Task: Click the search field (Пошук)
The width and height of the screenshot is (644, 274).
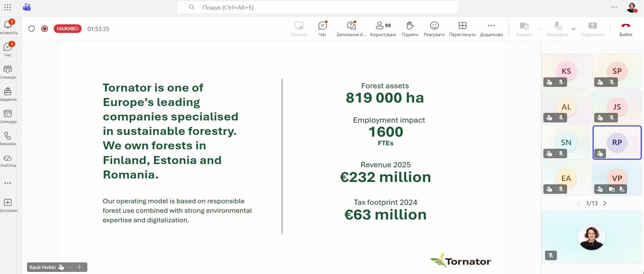Action: click(317, 7)
